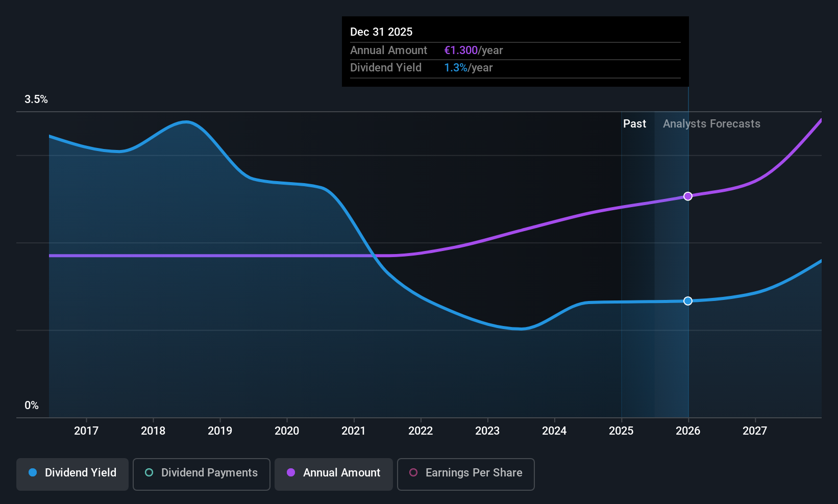This screenshot has width=838, height=504.
Task: Click the 1.3%/year dividend yield value
Action: tap(469, 68)
